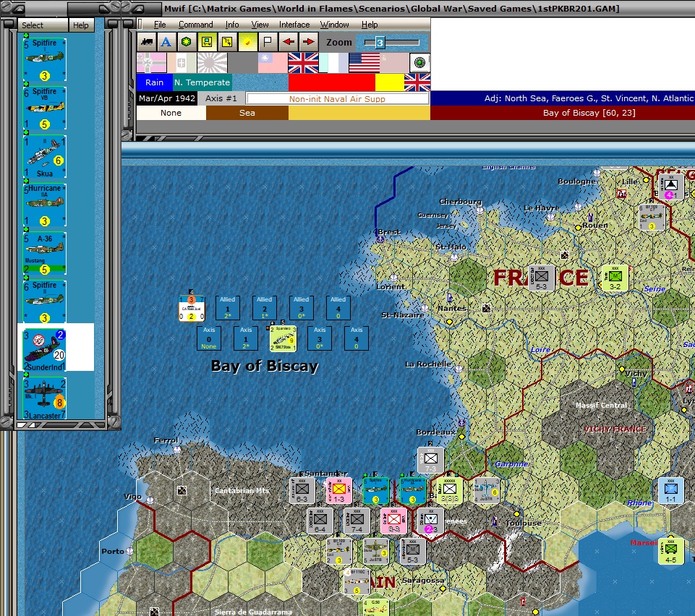Open the Window menu
Image resolution: width=695 pixels, height=616 pixels.
coord(334,25)
